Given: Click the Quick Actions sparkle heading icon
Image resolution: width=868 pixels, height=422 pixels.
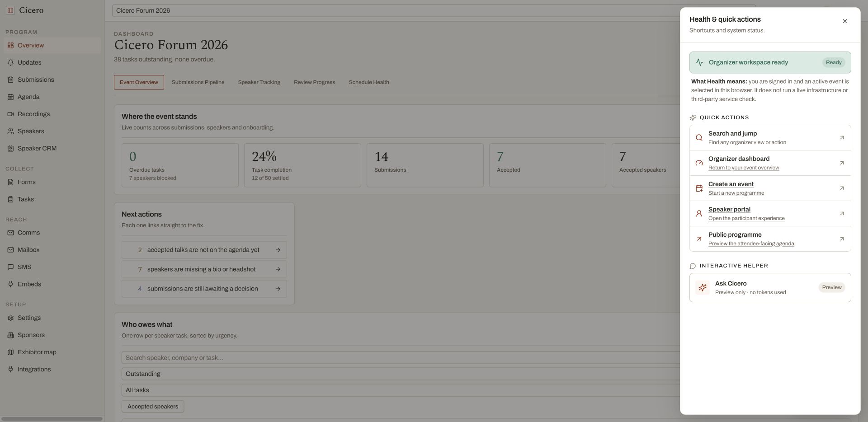Looking at the screenshot, I should pyautogui.click(x=693, y=117).
